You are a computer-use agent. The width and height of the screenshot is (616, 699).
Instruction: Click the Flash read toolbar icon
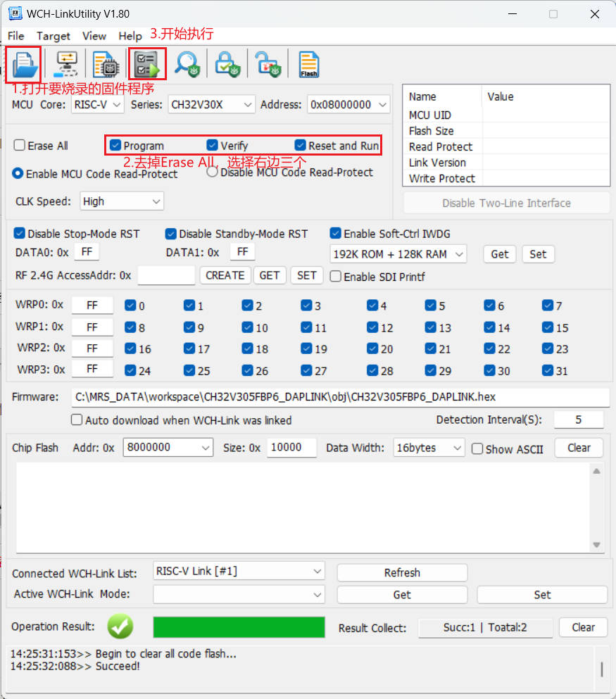[x=308, y=64]
